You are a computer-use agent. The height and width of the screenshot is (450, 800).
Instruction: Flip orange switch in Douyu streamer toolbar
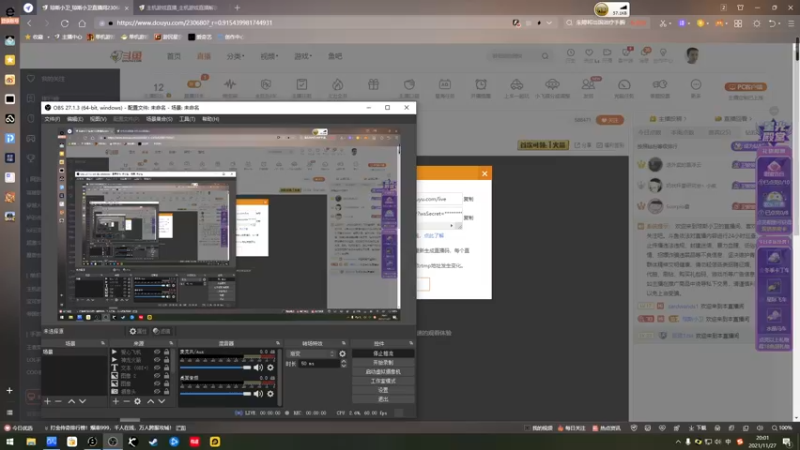pyautogui.click(x=194, y=84)
